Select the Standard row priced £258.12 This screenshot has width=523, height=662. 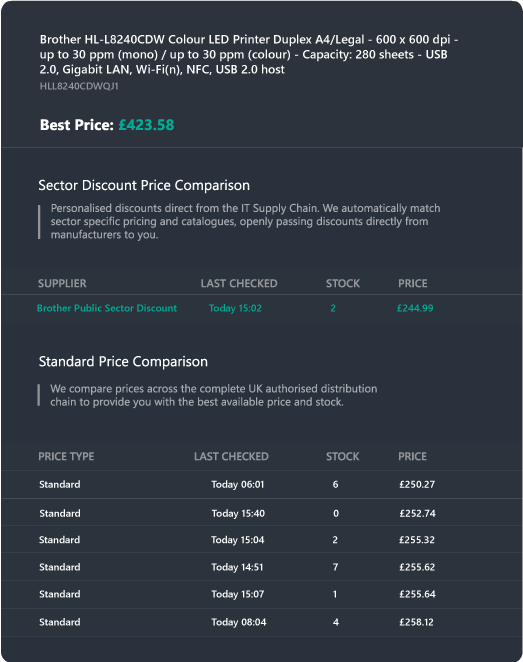262,622
